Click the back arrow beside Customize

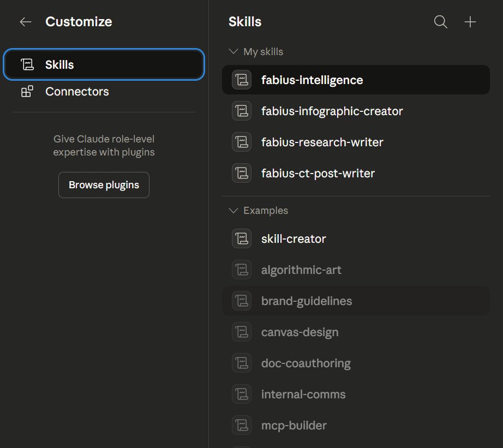26,22
